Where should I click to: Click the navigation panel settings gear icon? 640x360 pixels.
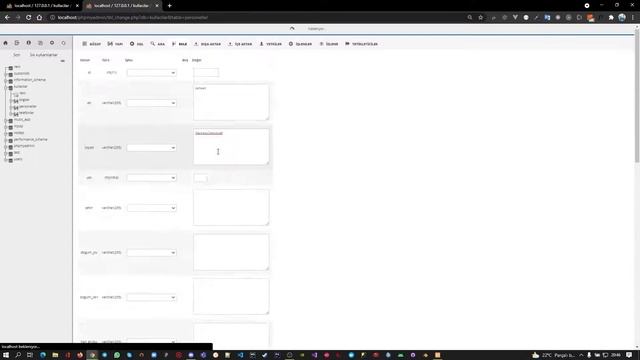[x=52, y=43]
